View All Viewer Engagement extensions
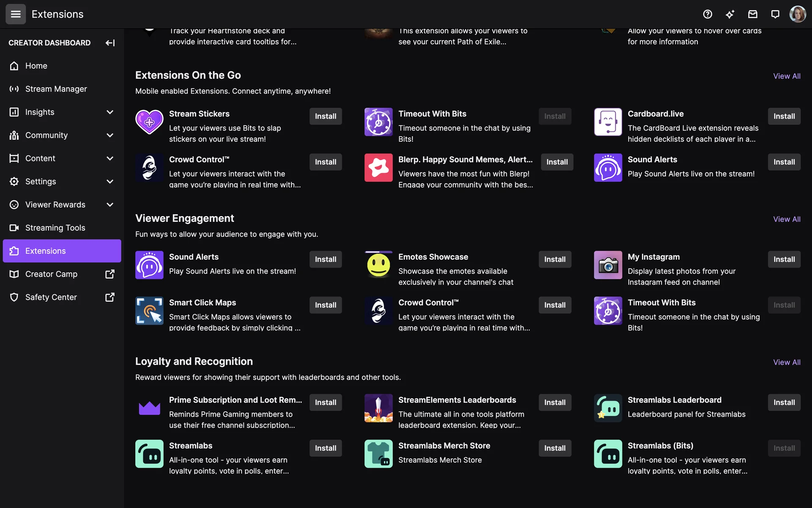Screen dimensions: 812x508 (786, 219)
